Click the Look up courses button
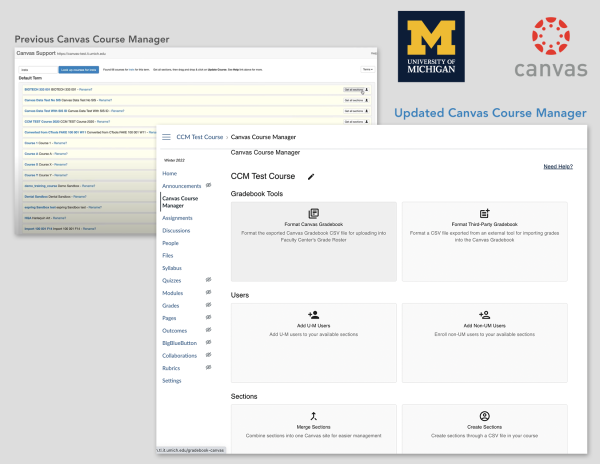 coord(78,70)
